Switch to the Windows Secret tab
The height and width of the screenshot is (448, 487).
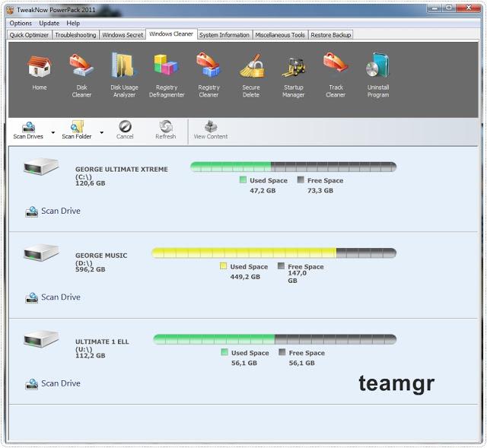[123, 35]
